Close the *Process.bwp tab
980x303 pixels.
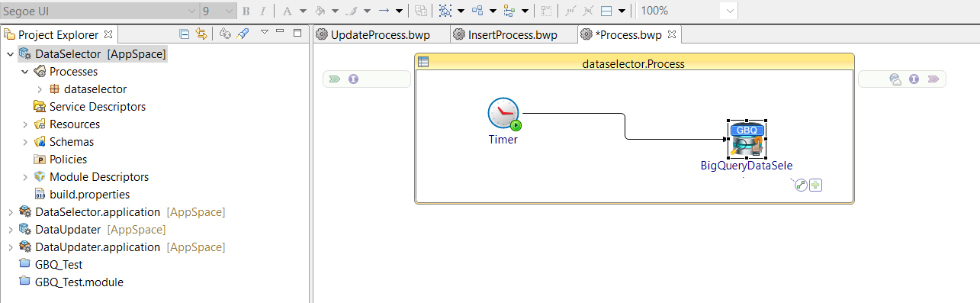pos(672,34)
